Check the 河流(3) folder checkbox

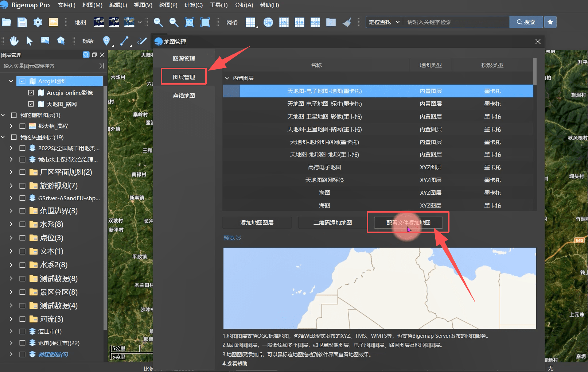(22, 319)
